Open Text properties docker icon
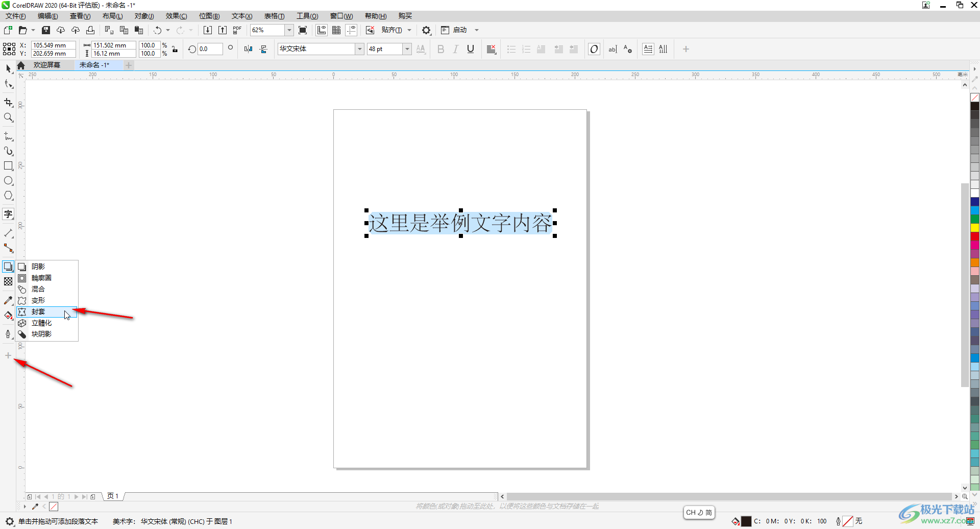The image size is (980, 529). tap(628, 49)
